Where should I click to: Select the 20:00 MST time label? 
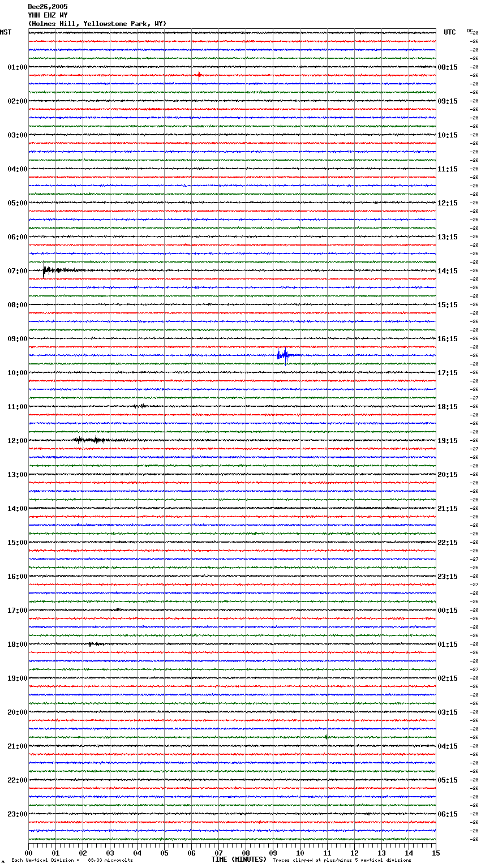pos(18,712)
